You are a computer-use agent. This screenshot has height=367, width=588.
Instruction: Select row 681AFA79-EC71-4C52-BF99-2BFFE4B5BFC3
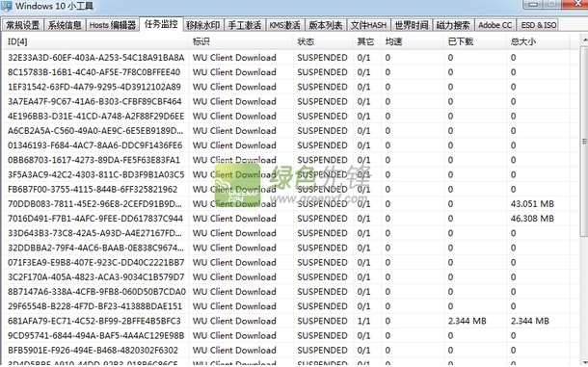[x=291, y=321]
